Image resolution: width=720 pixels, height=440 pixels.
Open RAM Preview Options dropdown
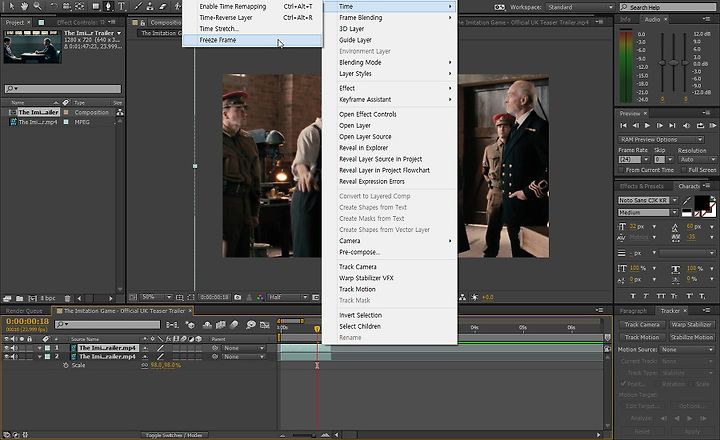[x=661, y=139]
